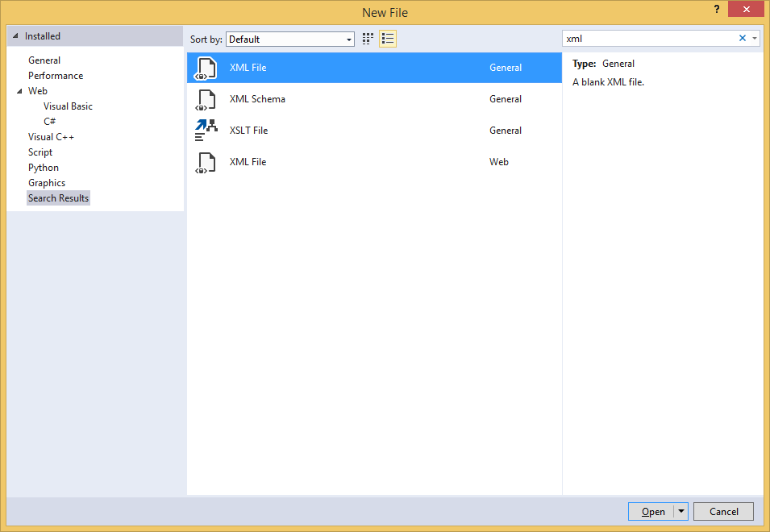
Task: Switch to list view mode
Action: point(388,38)
